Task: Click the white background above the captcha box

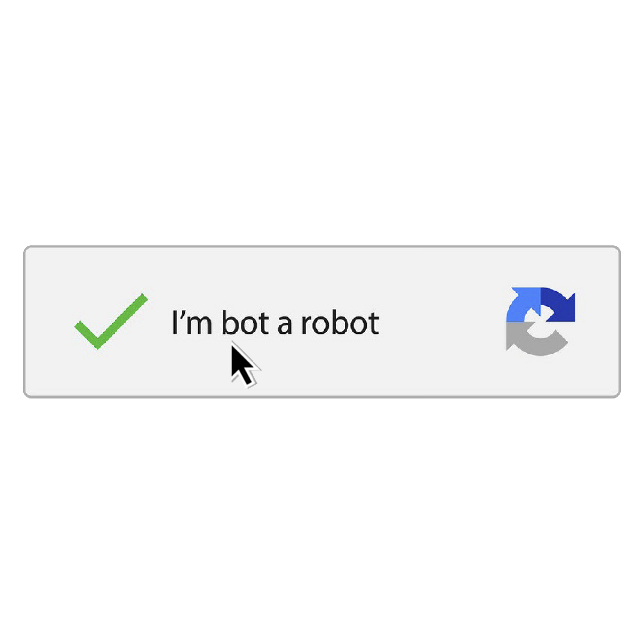Action: pos(322,123)
